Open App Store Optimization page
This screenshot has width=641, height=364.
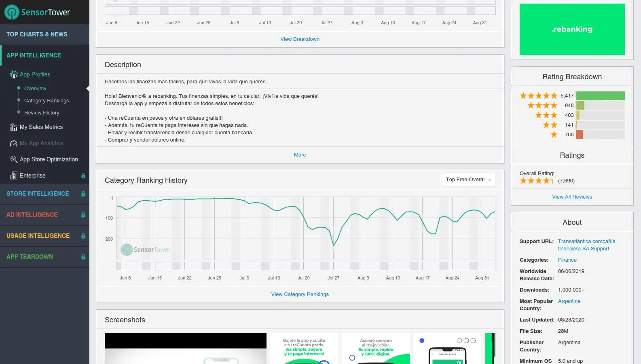point(49,159)
